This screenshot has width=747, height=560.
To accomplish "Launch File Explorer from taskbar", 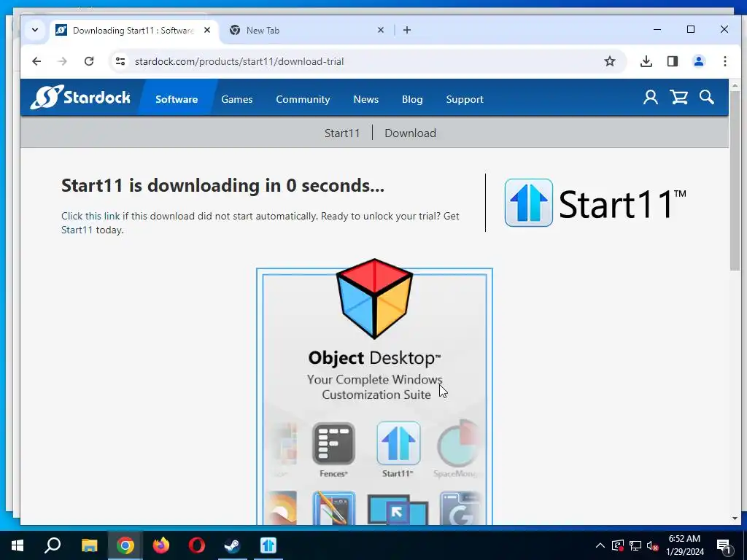I will [89, 545].
